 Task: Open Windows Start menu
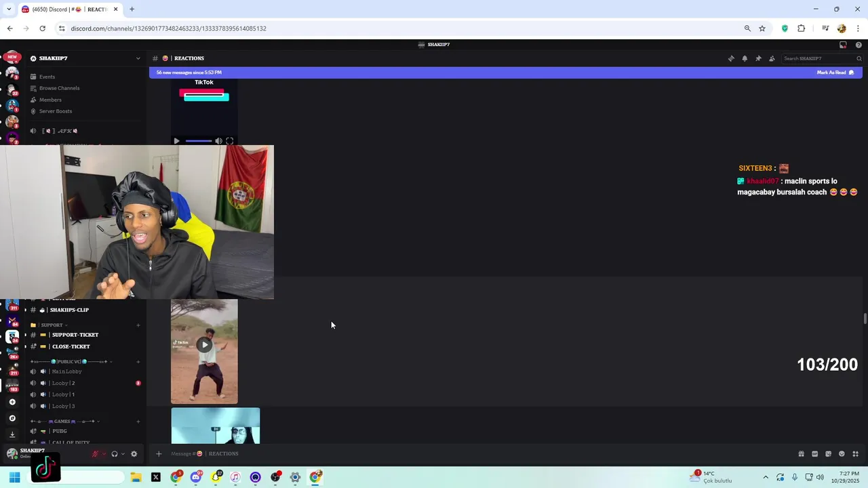(14, 477)
